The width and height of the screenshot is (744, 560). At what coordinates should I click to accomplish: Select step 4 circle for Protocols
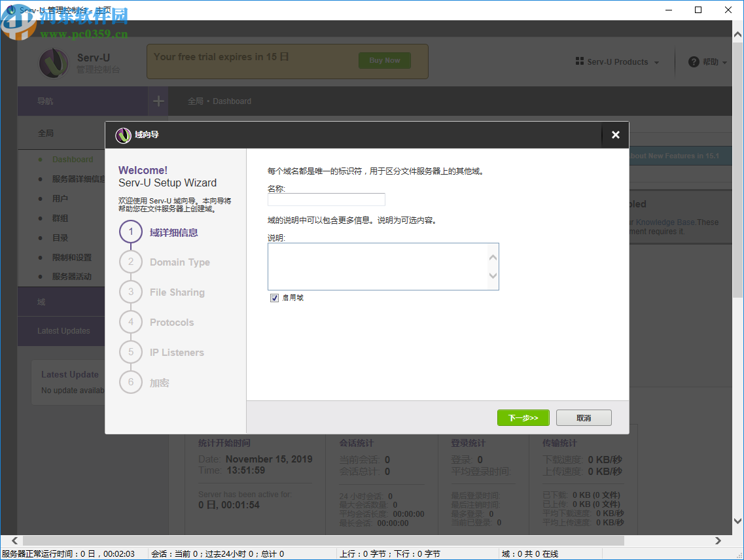click(x=131, y=323)
